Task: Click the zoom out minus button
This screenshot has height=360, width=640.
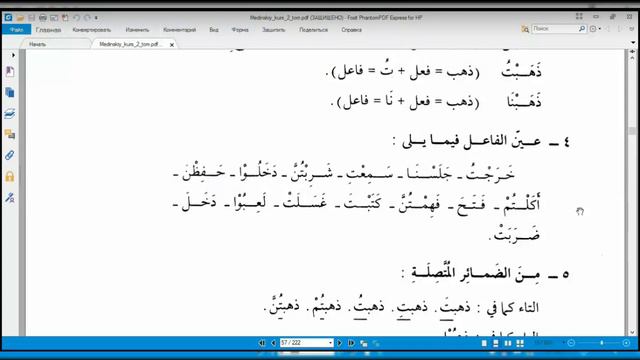Action: tap(571, 343)
